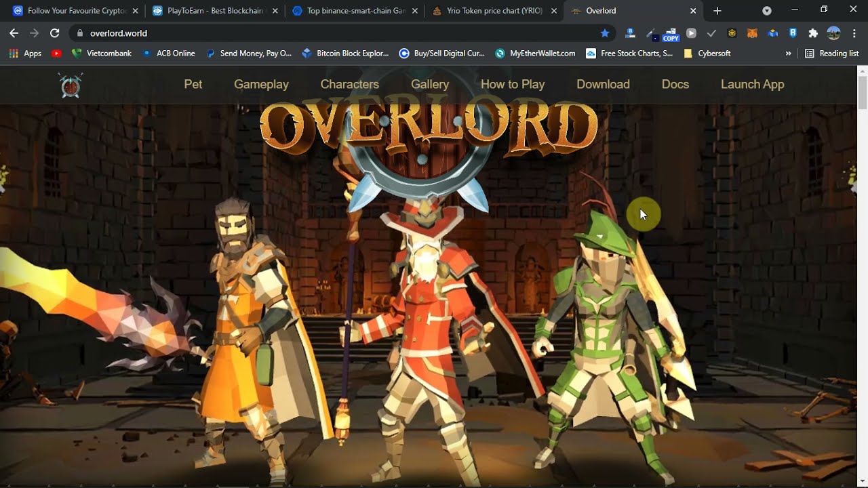
Task: Click the blue 'a' stamp extension icon
Action: 630,33
